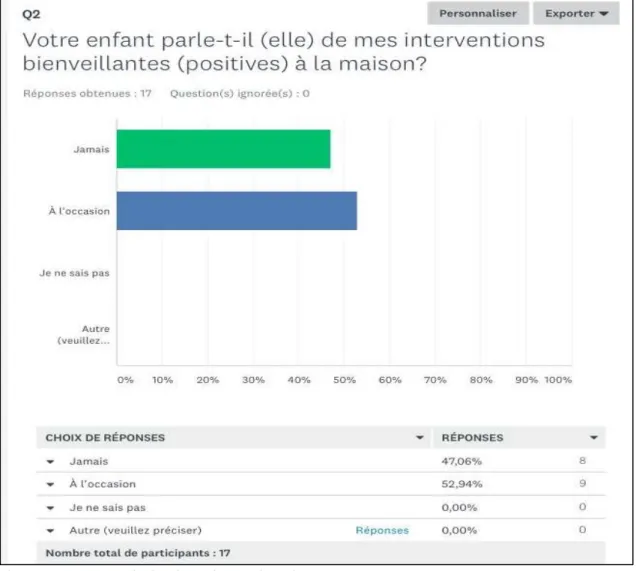Click the Autre (veuillez... chart label
636x571 pixels.
pyautogui.click(x=84, y=335)
